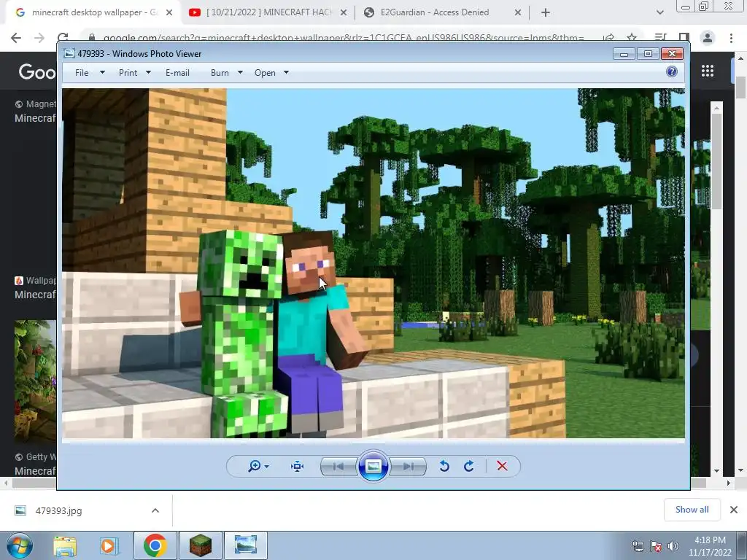Minimize the Windows Photo Viewer window

624,54
